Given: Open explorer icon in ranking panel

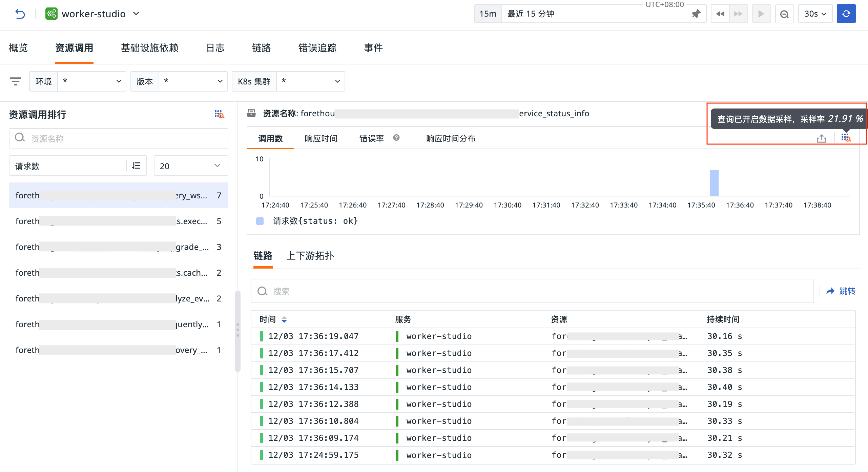Looking at the screenshot, I should (x=219, y=114).
